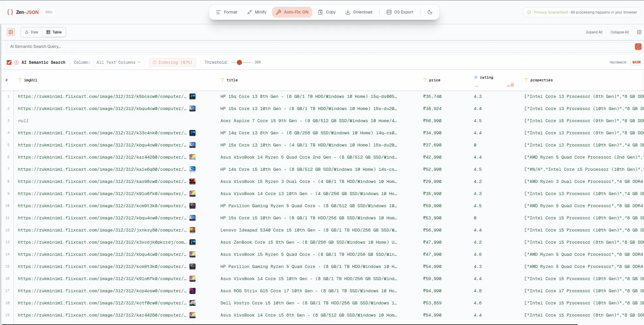Image resolution: width=644 pixels, height=325 pixels.
Task: Open image thumbnail in row 1
Action: point(192,97)
